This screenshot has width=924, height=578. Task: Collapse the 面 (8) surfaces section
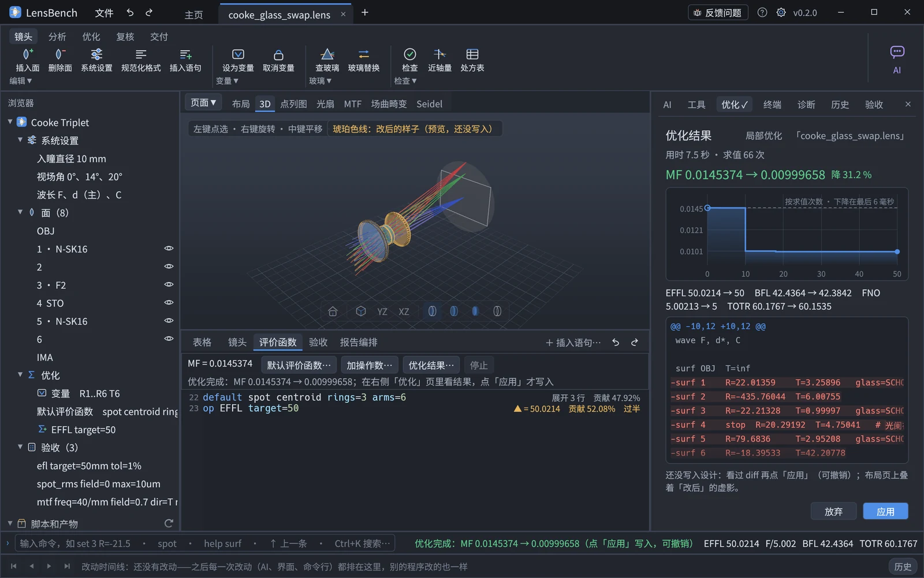tap(20, 212)
